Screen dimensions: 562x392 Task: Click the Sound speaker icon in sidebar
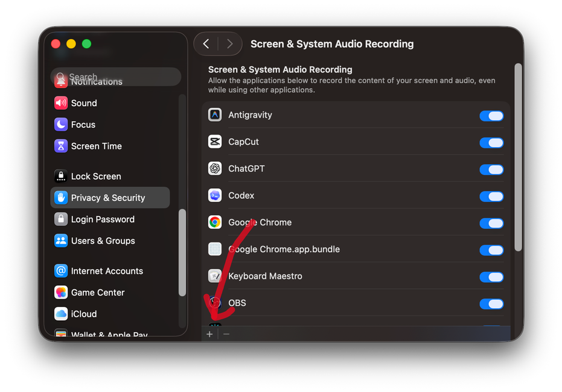[x=61, y=103]
